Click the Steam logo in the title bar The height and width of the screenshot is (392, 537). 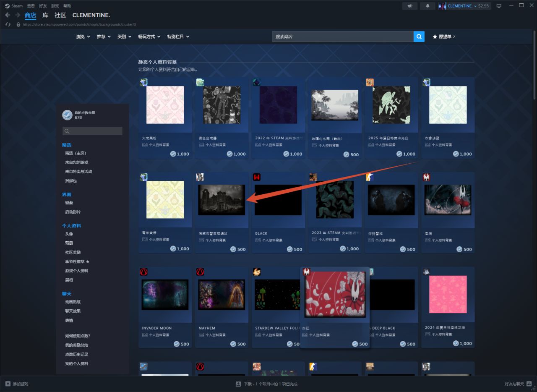[7, 6]
